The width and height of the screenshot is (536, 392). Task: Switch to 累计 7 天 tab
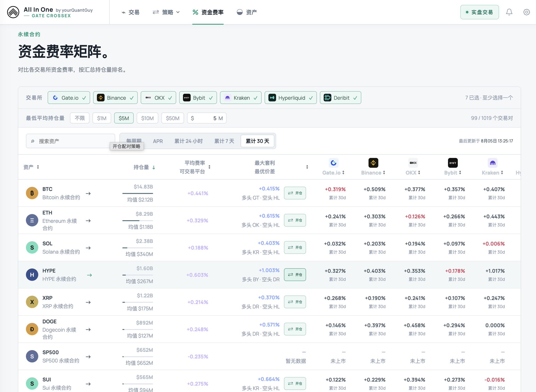pyautogui.click(x=224, y=141)
